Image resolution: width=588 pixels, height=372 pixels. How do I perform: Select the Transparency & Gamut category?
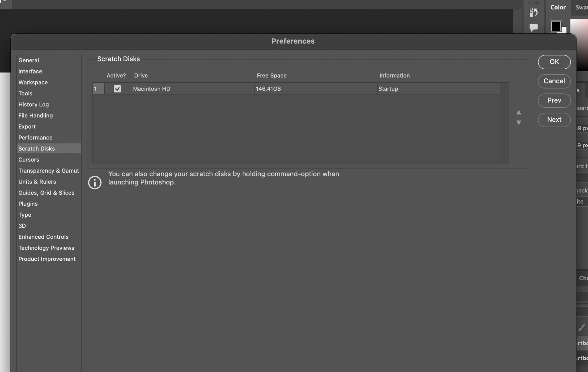(x=49, y=170)
